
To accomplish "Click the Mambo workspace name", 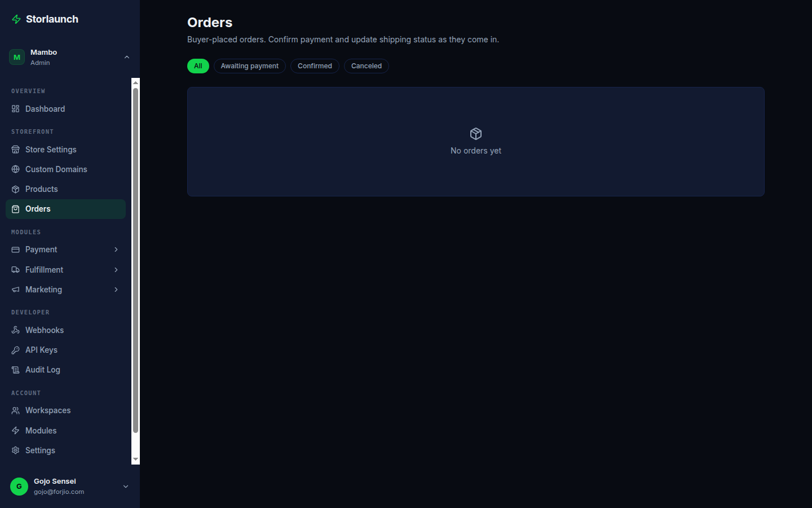I will click(x=44, y=52).
